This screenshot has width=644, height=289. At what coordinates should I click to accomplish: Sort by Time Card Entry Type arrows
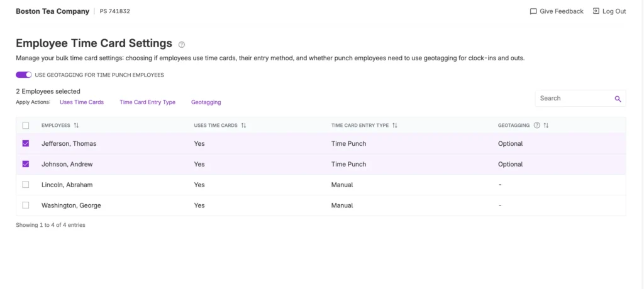pos(395,126)
